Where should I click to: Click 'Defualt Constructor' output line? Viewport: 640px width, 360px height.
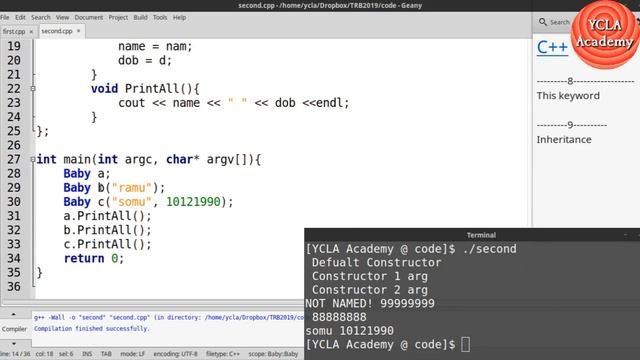[x=376, y=262]
